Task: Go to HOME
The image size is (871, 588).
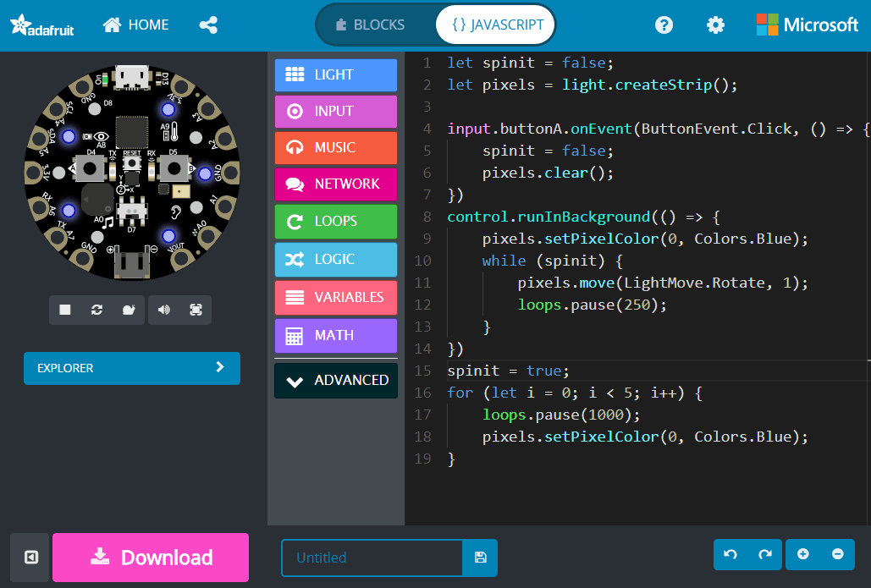Action: coord(135,25)
